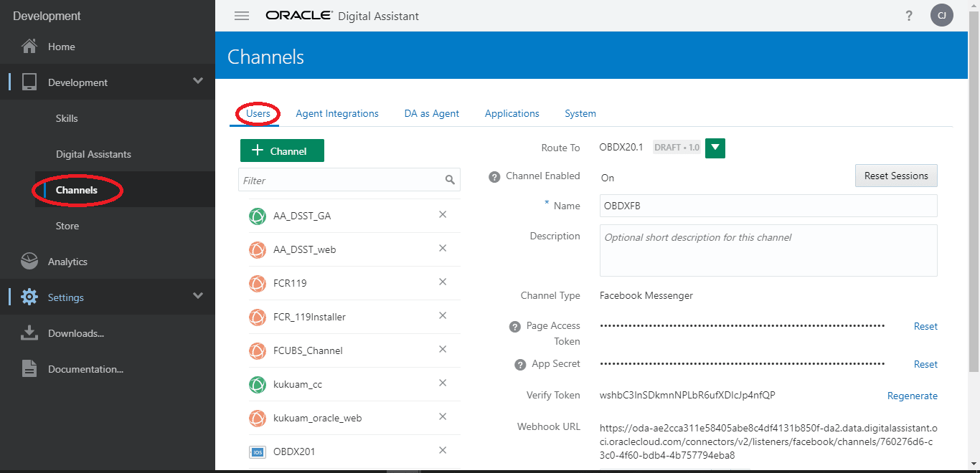Delete the AA_DSST_GA channel with X
This screenshot has width=980, height=473.
coord(443,214)
